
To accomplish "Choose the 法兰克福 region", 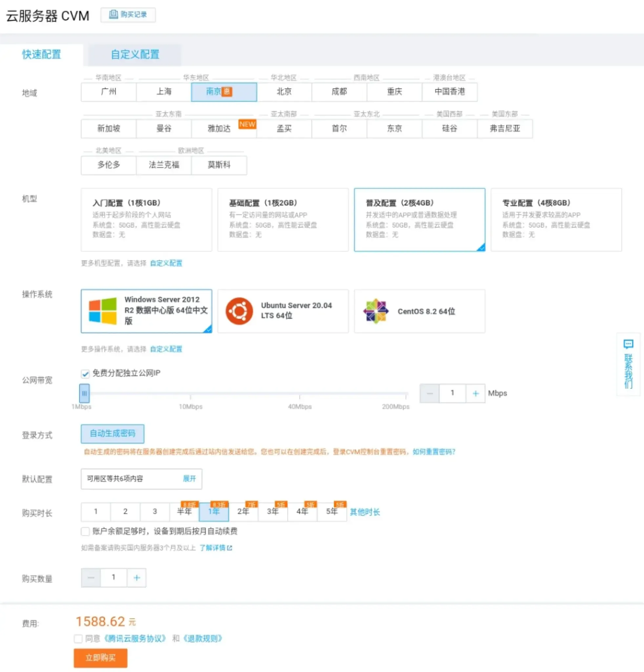I will point(164,165).
